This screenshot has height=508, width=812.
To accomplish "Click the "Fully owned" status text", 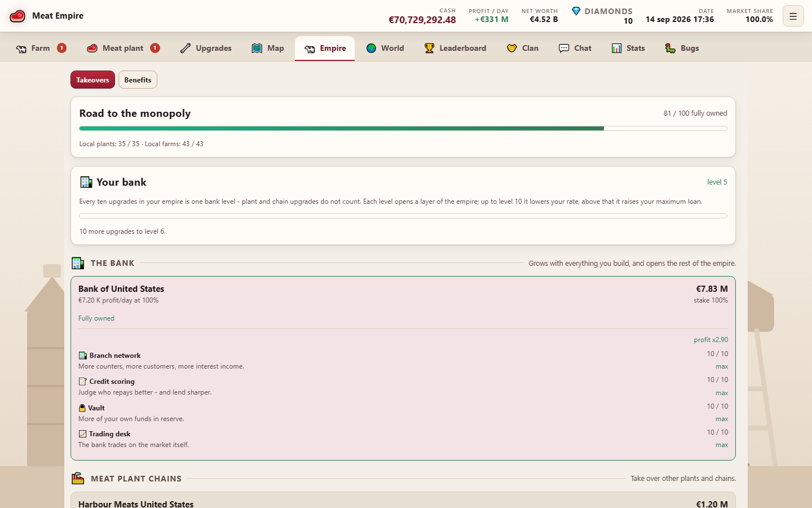I will 96,318.
